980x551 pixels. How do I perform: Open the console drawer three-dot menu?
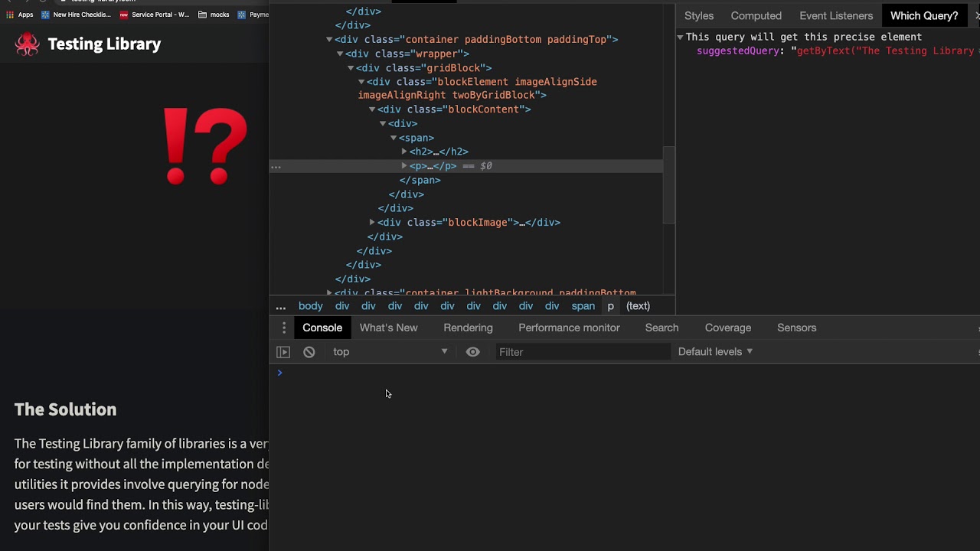(284, 328)
